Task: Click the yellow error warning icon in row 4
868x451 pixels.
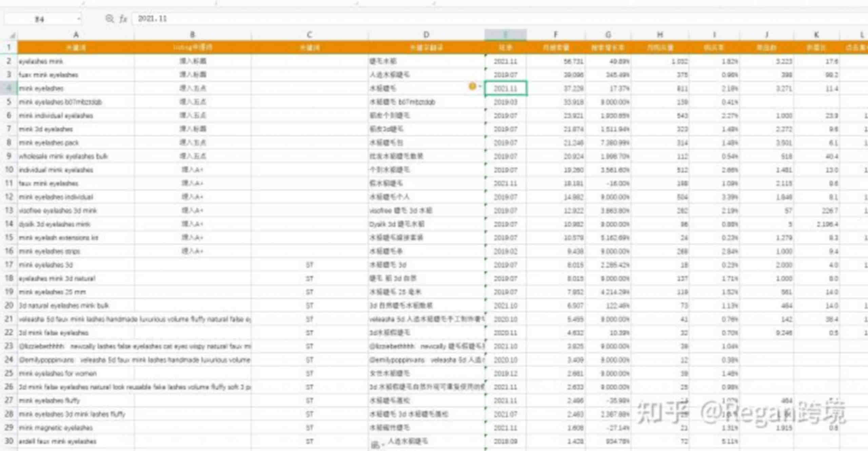Action: [472, 86]
